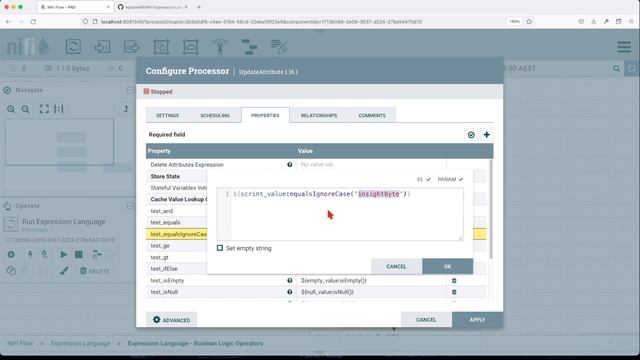Bookmark this page with the star icon
640x360 pixels.
(x=529, y=22)
